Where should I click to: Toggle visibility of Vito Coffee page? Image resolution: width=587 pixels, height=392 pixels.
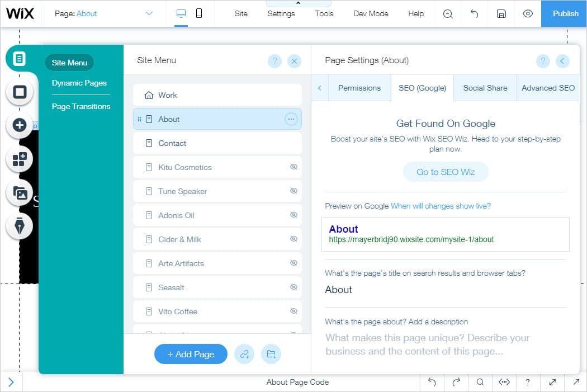(x=294, y=311)
